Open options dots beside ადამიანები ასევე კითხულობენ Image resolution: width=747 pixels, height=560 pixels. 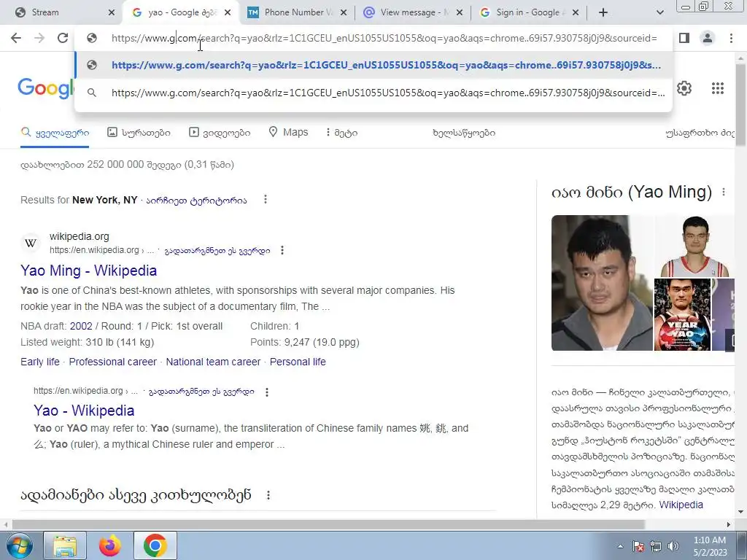click(x=268, y=495)
